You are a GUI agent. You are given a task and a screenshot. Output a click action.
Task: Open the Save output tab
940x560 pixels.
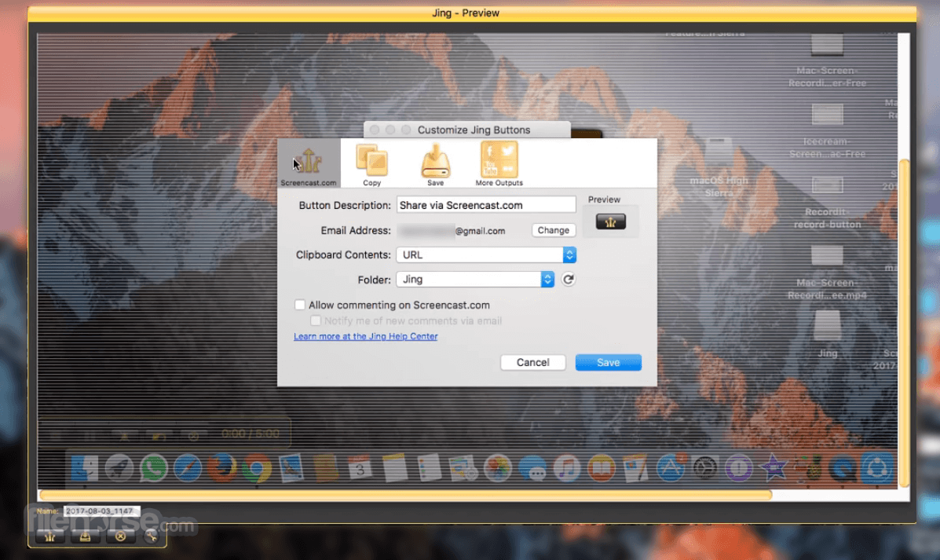[435, 164]
